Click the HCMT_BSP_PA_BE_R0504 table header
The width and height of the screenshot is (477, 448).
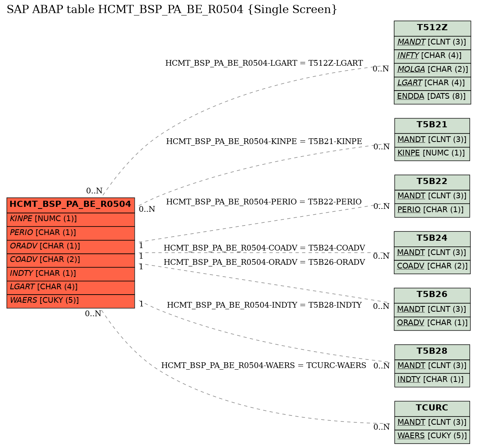[x=71, y=205]
